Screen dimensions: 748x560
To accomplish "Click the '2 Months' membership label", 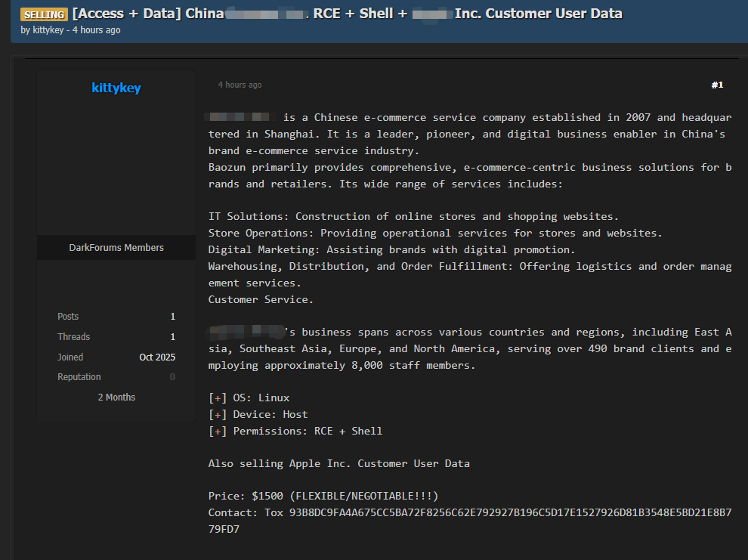I will (x=116, y=398).
